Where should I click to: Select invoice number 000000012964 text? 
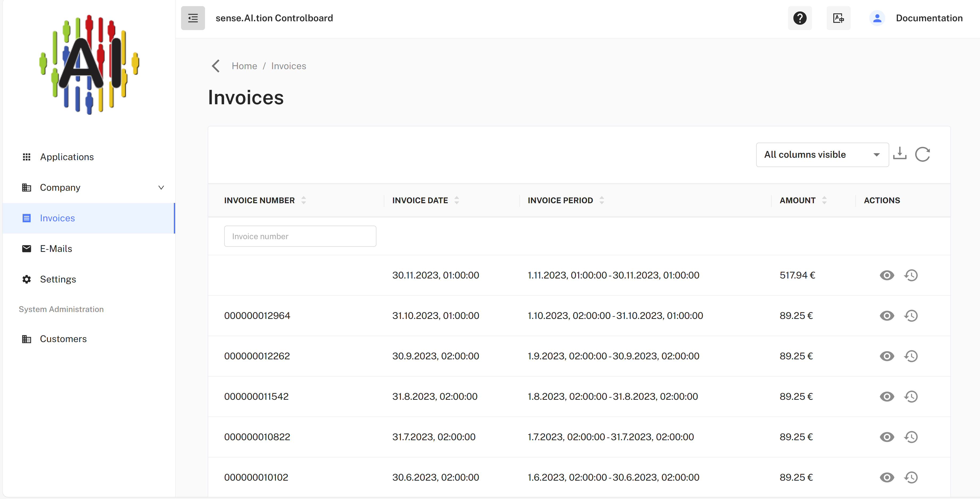(257, 316)
